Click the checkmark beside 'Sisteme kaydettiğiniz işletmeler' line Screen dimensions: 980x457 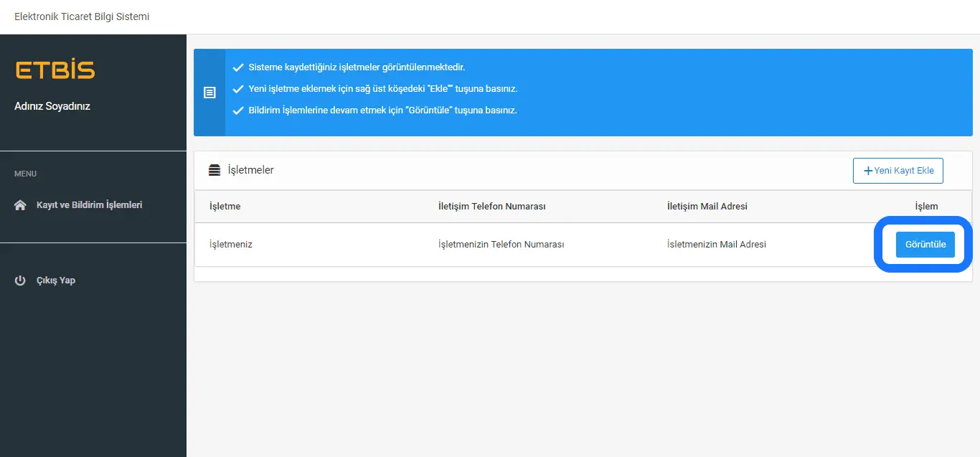point(238,67)
